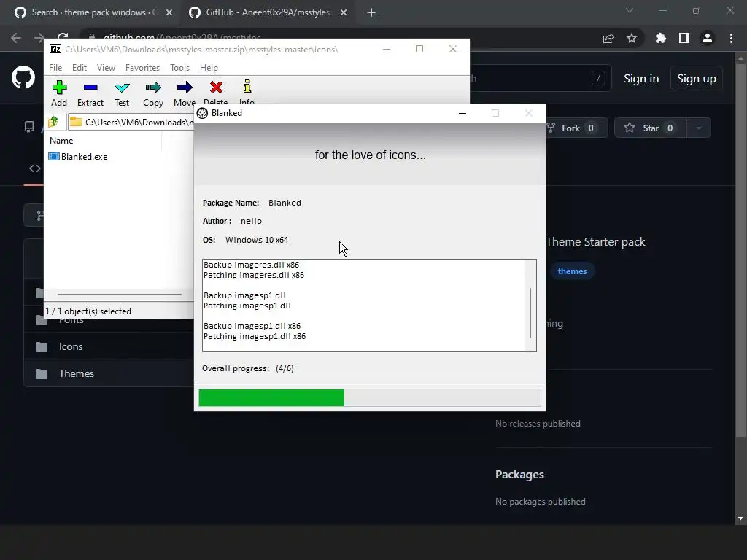Bookmark this page with the star icon
Viewport: 747px width, 560px height.
tap(632, 38)
